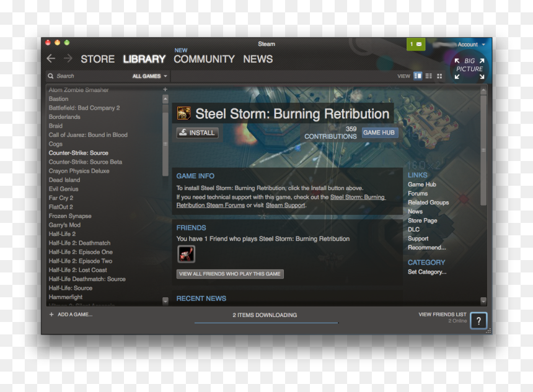Select Bastion in game list
The width and height of the screenshot is (533, 392).
58,99
